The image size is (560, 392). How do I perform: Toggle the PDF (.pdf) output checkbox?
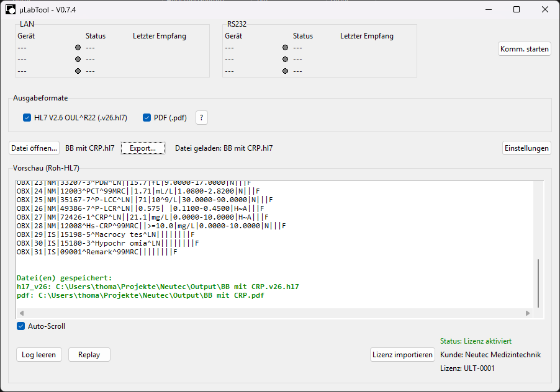click(x=147, y=118)
